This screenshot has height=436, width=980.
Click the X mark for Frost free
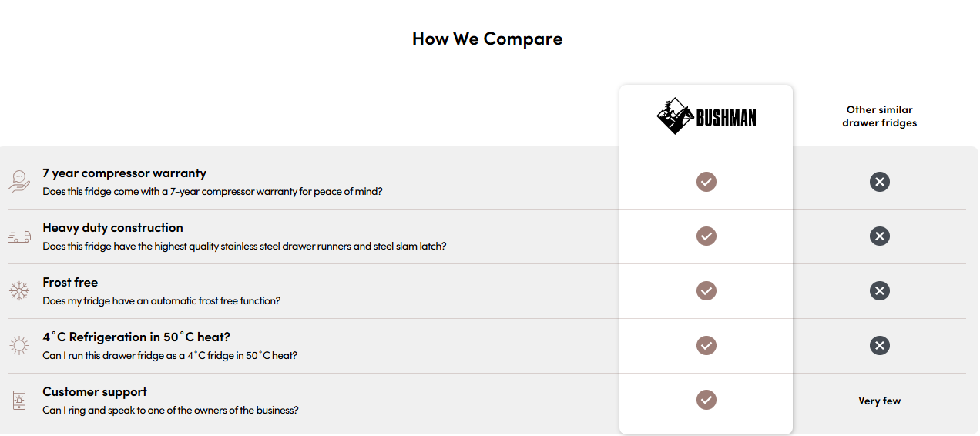880,291
